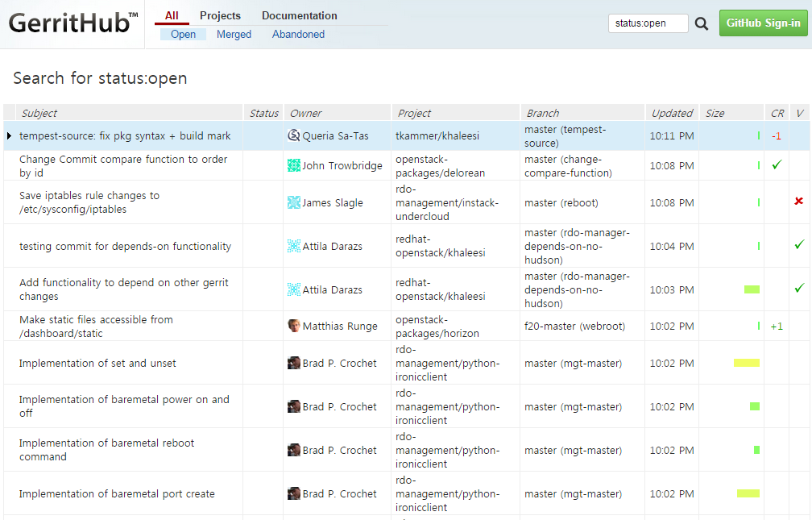
Task: Click size bar in 'baremetal port create' row
Action: 748,493
